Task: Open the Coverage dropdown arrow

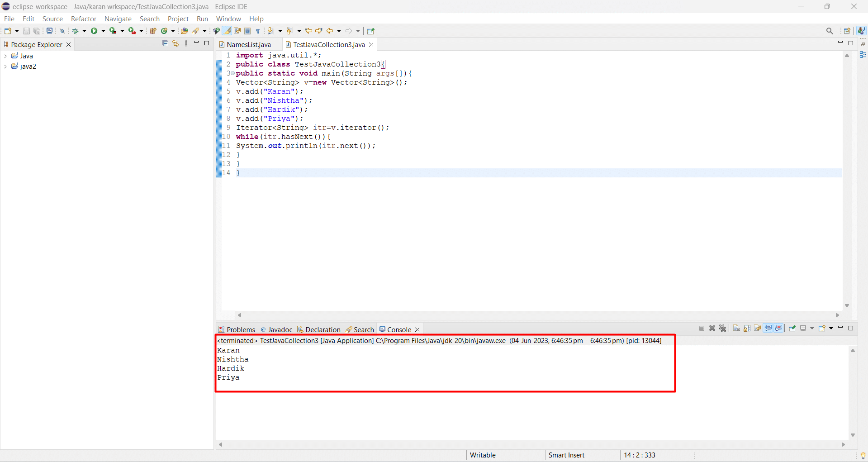Action: coord(122,31)
